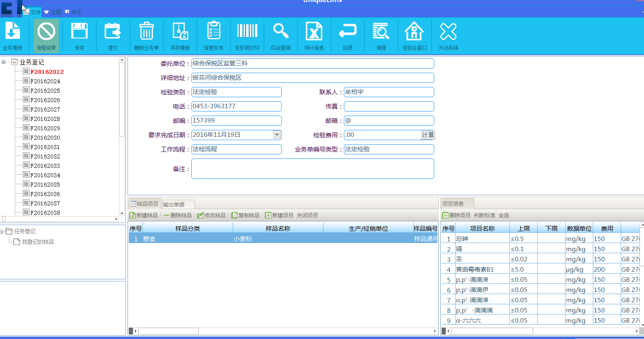Switch to the 样品项目 tab
Screen dimensions: 644x339
point(145,203)
